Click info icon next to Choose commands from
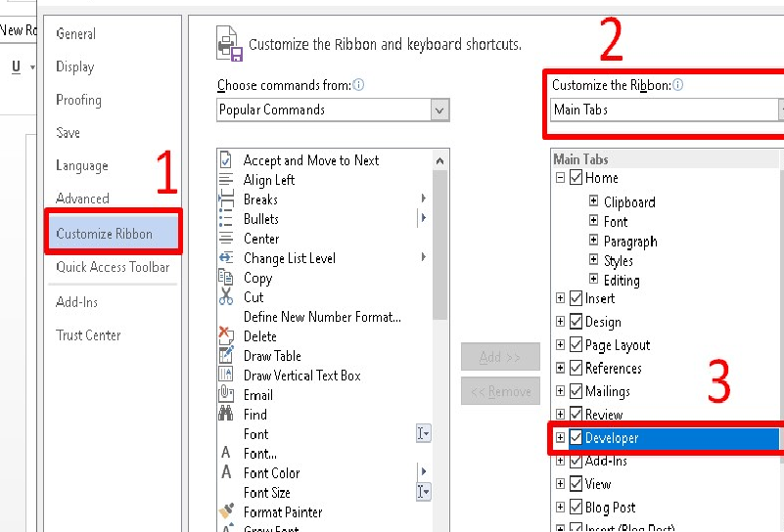Screen dimensions: 784x532 tap(358, 85)
